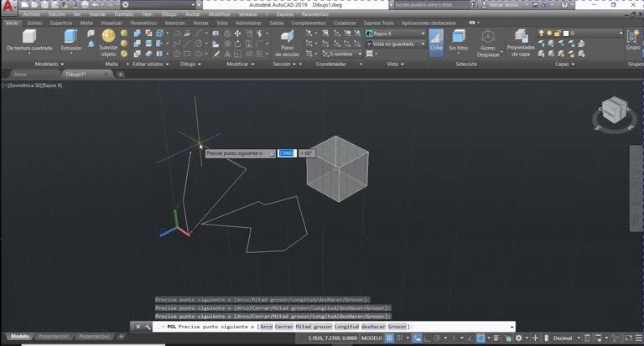644x346 pixels.
Task: Toggle snap mode in status bar
Action: pyautogui.click(x=399, y=338)
